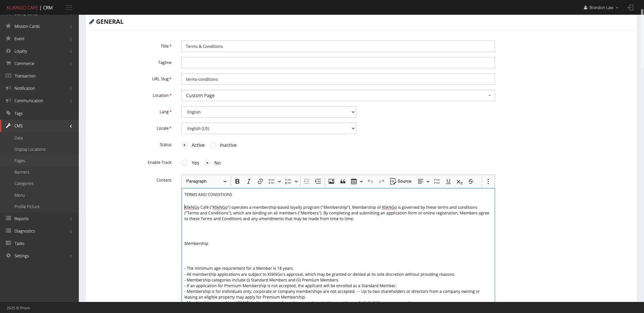This screenshot has width=644, height=313.
Task: Insert to-do list in editor
Action: click(x=437, y=181)
